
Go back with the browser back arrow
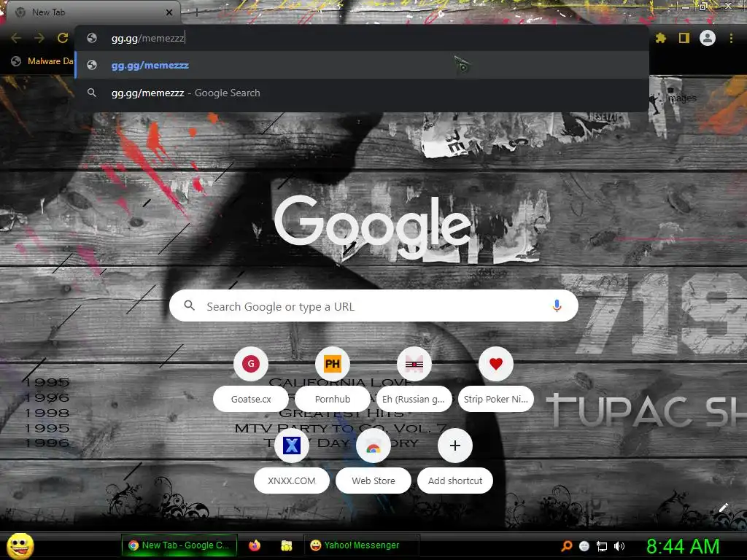pos(16,38)
